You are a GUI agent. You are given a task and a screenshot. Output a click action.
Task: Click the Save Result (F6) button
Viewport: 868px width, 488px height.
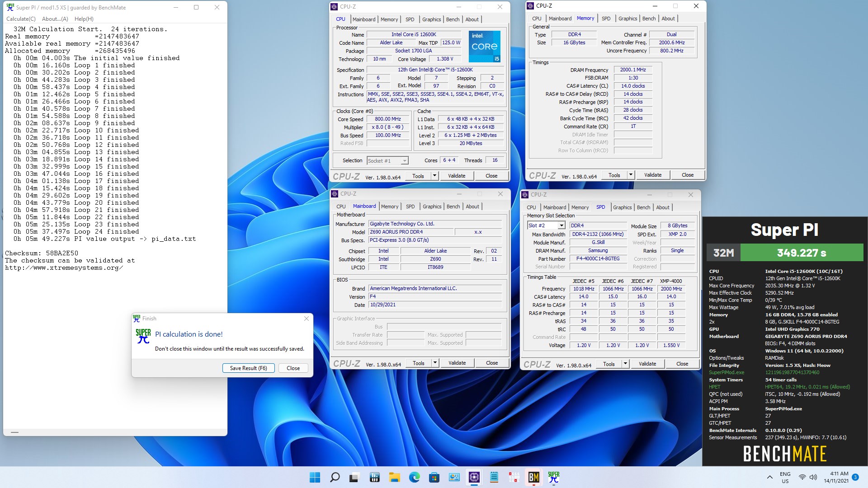click(248, 368)
